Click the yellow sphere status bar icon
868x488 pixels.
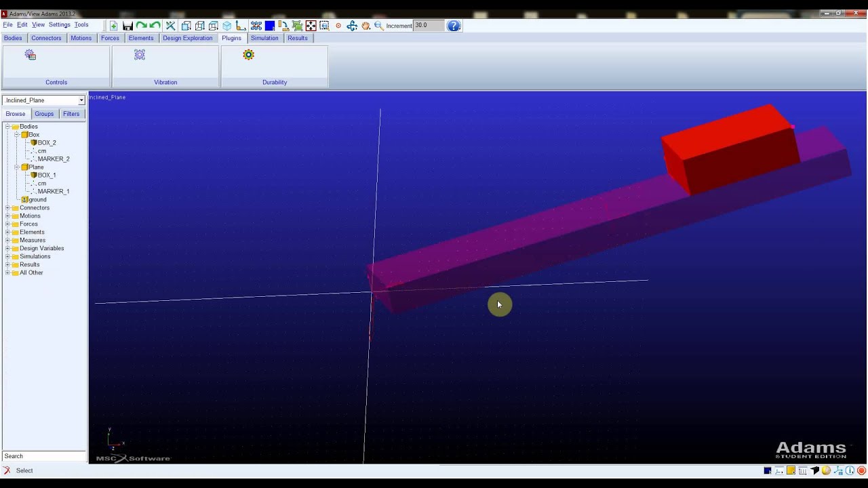[826, 470]
